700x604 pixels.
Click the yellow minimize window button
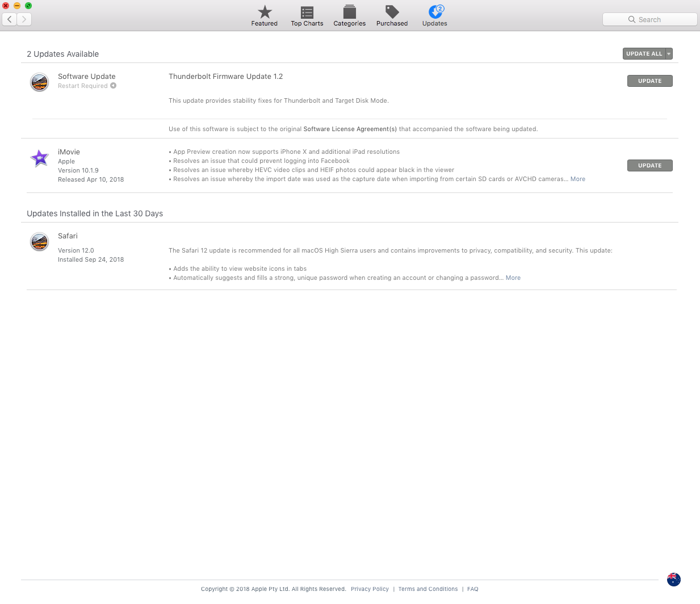pyautogui.click(x=17, y=6)
